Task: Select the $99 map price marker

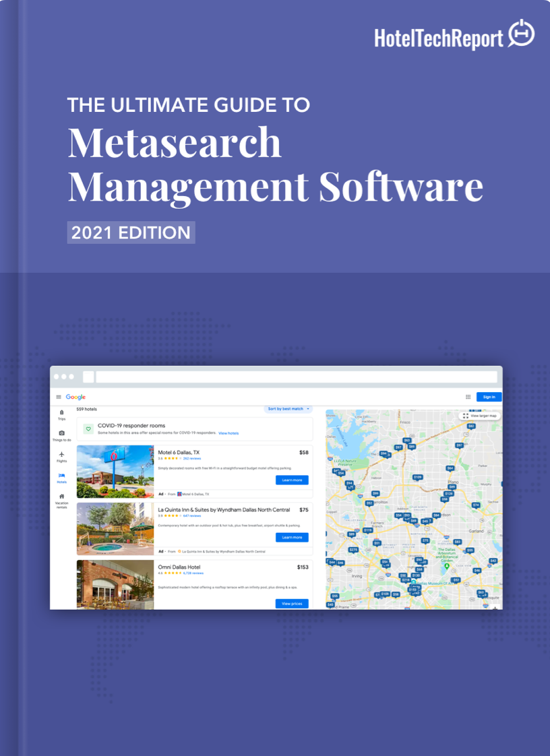Action: (x=376, y=493)
